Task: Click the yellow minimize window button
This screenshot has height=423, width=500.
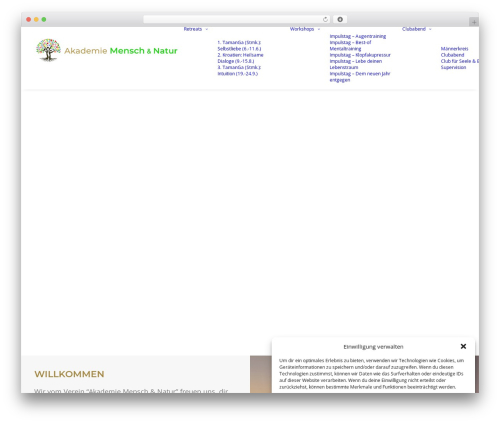Action: tap(36, 19)
